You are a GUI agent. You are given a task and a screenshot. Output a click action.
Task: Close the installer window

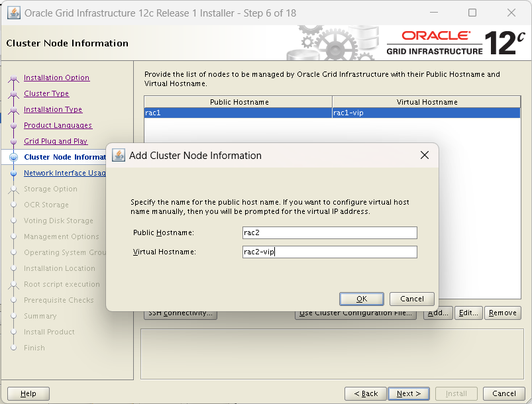(511, 13)
